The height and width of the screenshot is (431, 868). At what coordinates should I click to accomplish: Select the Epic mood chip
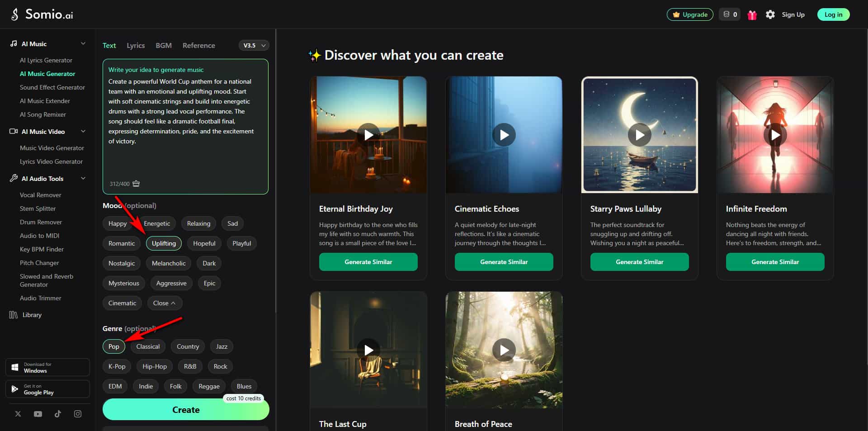(x=209, y=283)
